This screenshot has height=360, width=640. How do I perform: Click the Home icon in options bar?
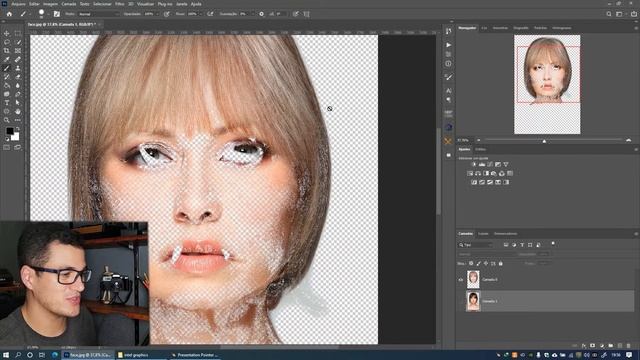pos(9,14)
